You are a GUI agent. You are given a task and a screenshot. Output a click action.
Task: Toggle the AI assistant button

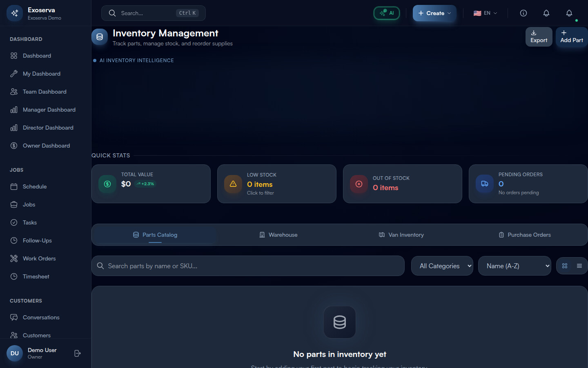click(x=387, y=13)
